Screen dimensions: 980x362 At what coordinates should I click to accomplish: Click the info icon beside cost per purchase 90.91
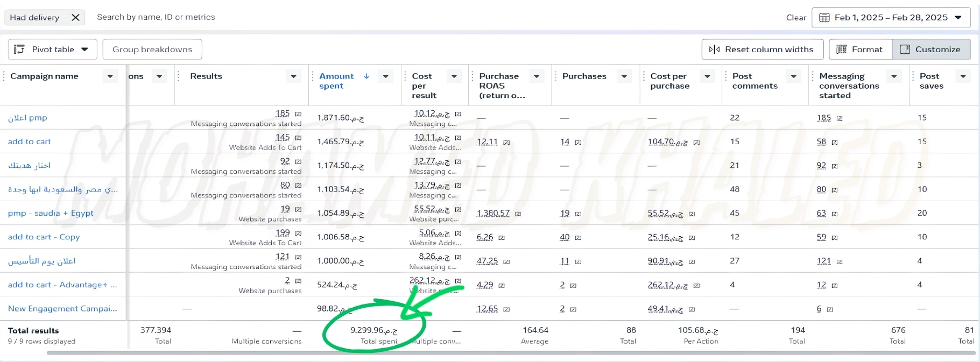692,262
